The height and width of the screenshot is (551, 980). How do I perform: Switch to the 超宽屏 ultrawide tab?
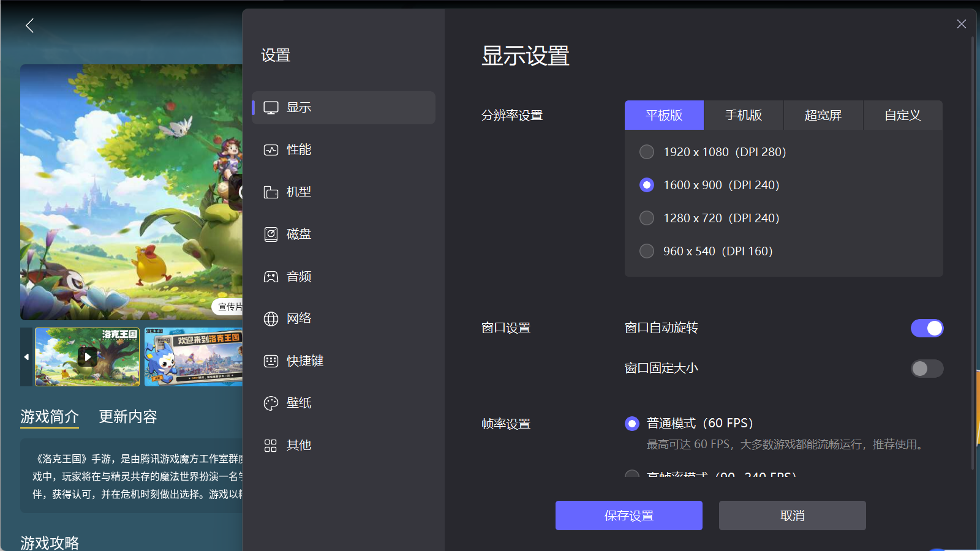(x=823, y=114)
